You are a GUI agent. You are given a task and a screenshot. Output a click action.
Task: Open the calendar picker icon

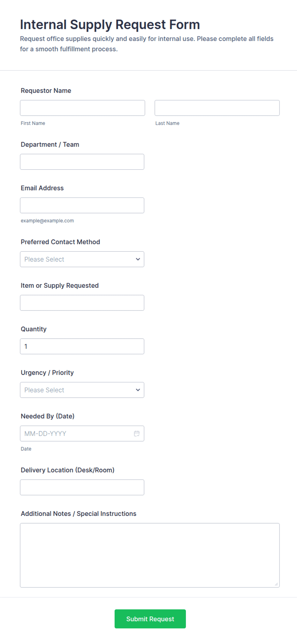[137, 433]
